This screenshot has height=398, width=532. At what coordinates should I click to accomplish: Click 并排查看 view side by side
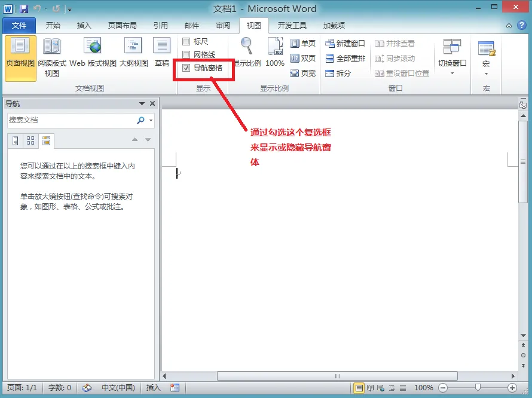[395, 43]
